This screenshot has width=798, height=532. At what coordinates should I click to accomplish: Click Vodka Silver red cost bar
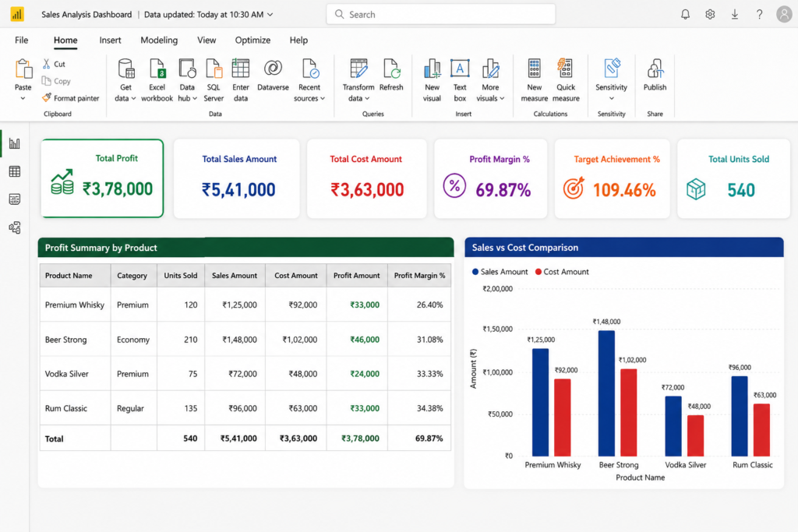coord(695,435)
